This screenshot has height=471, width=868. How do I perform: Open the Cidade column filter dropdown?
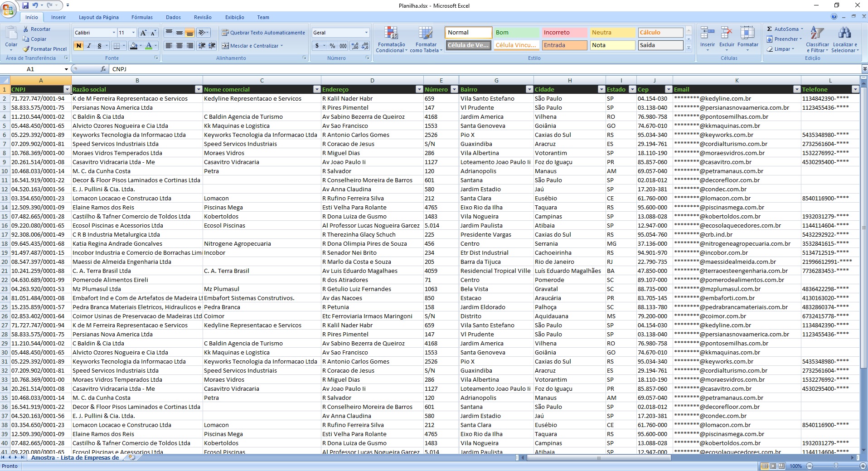(x=601, y=89)
